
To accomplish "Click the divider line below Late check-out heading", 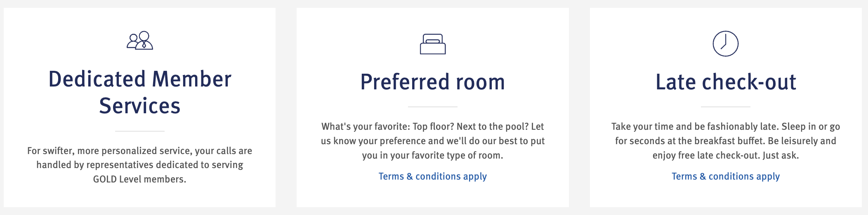I will click(x=726, y=107).
